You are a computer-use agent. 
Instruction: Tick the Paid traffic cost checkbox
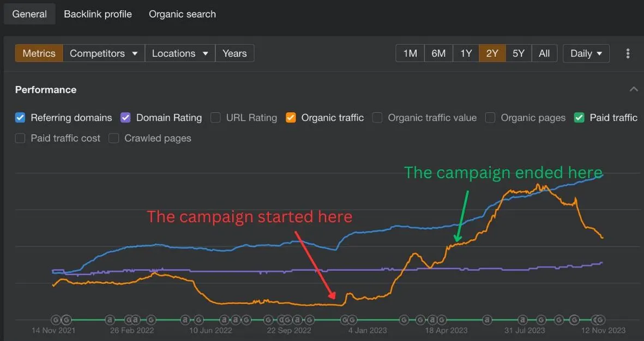20,138
